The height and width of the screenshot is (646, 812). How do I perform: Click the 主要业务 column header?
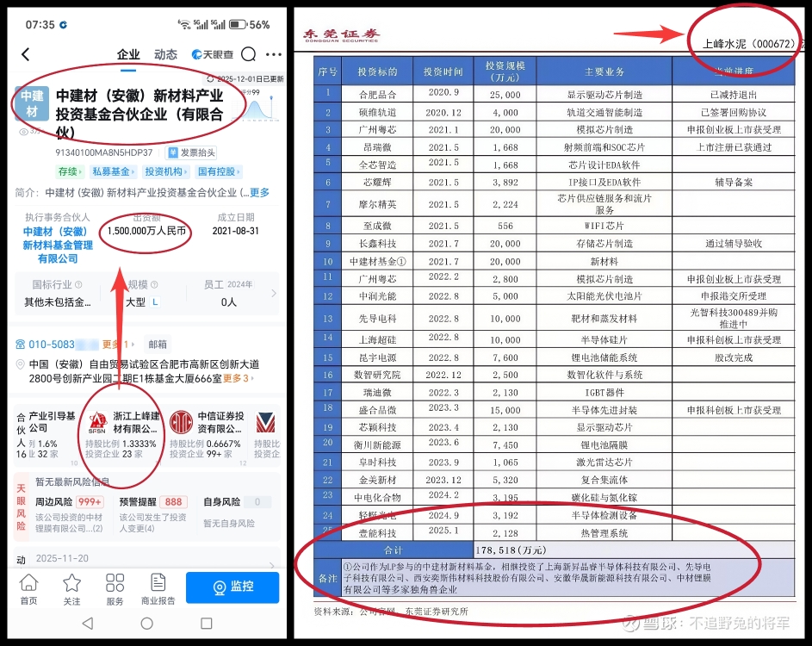(x=604, y=71)
